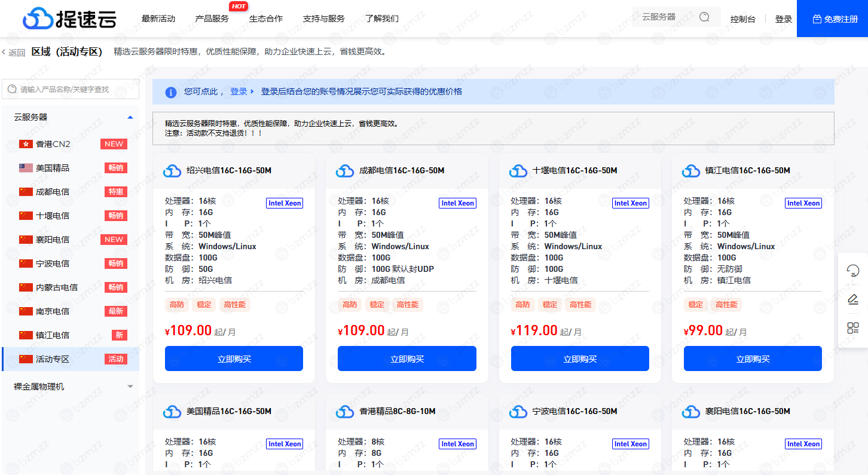Click the China flag next to 成都电信
Image resolution: width=868 pixels, height=475 pixels.
pyautogui.click(x=26, y=192)
